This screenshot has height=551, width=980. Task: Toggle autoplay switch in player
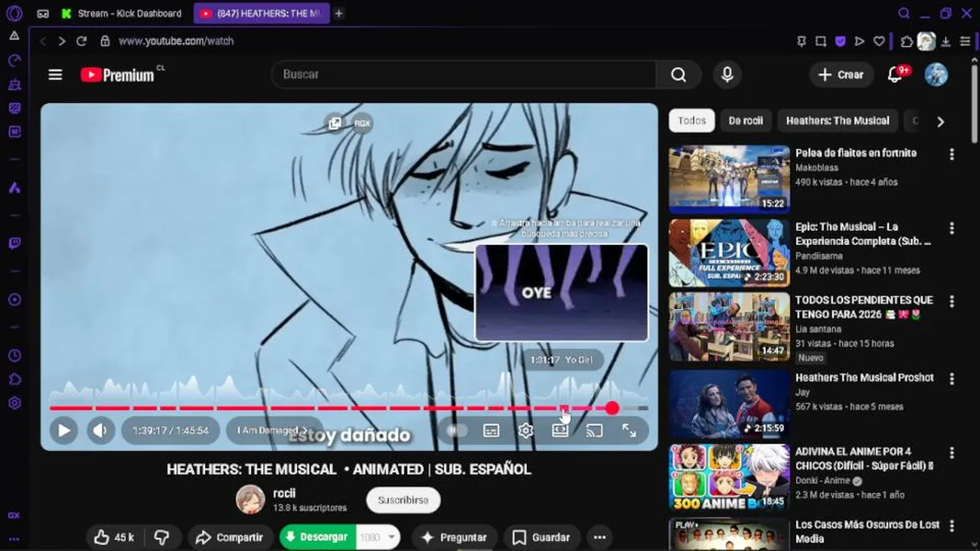[456, 431]
